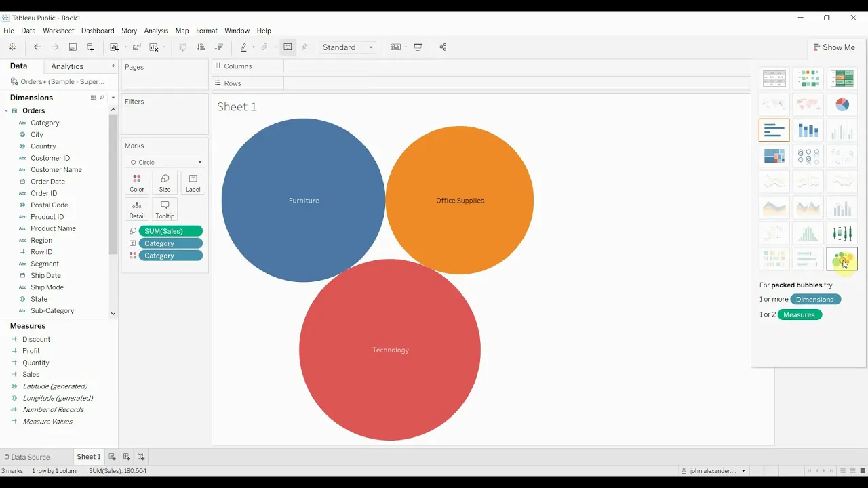Click the Duplicate worksheet toolbar icon
Screen dimensions: 868x488
coord(136,47)
